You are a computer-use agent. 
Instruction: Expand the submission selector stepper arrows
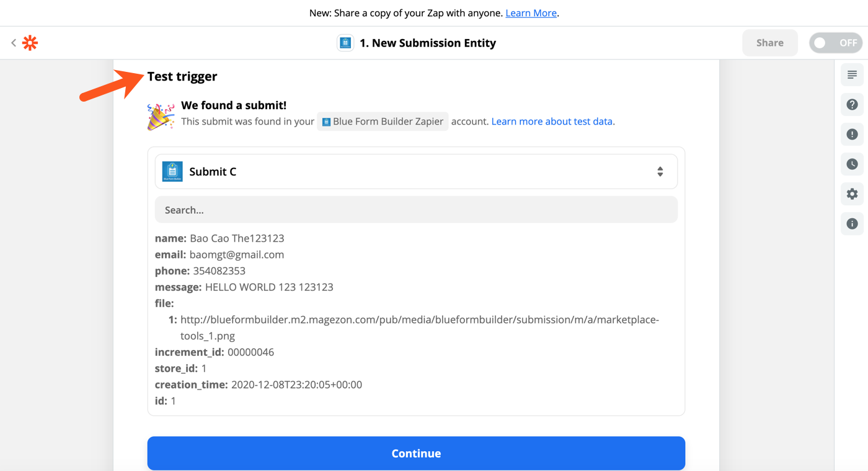pos(660,171)
